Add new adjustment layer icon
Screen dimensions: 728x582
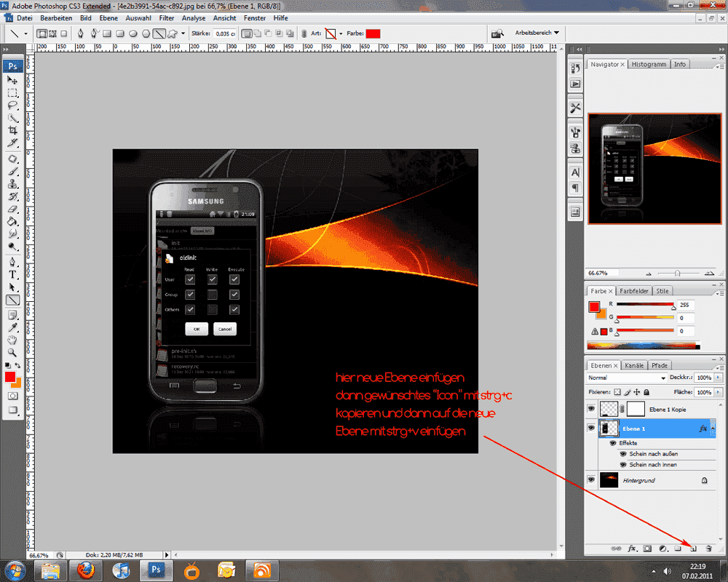663,549
